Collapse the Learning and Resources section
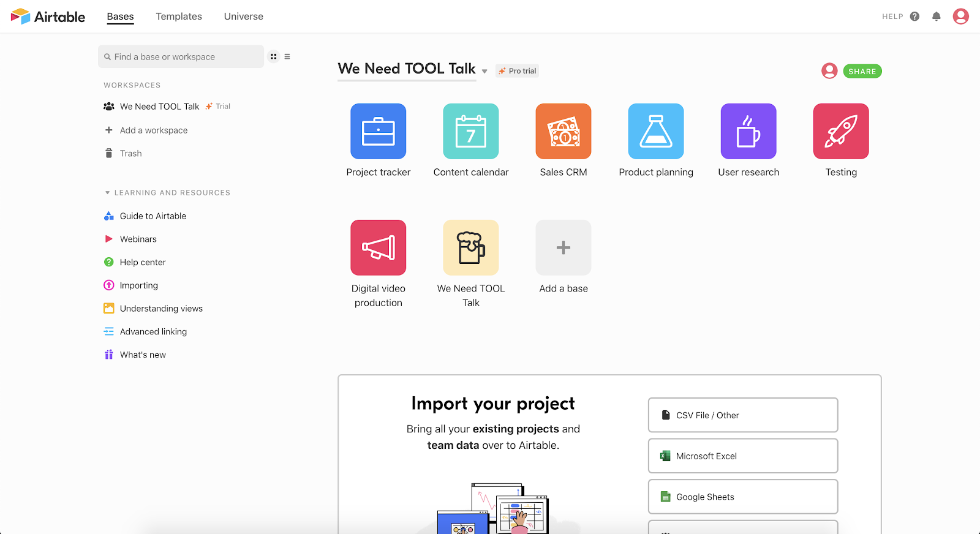The height and width of the screenshot is (534, 980). pos(108,193)
